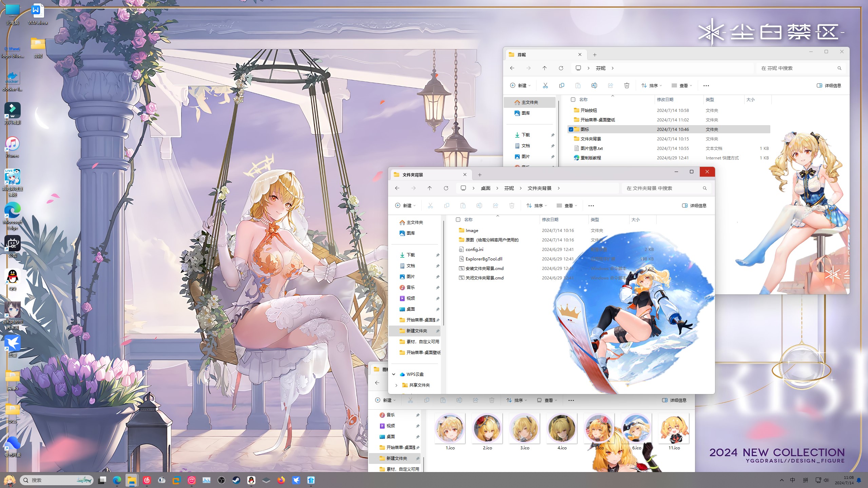Add a new tab in 文件夹背景 window
Screen dimensions: 868x488
coord(479,175)
